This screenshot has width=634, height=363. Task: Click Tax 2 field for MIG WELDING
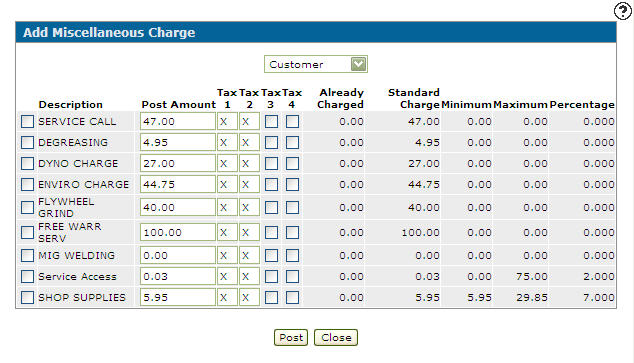(x=249, y=255)
